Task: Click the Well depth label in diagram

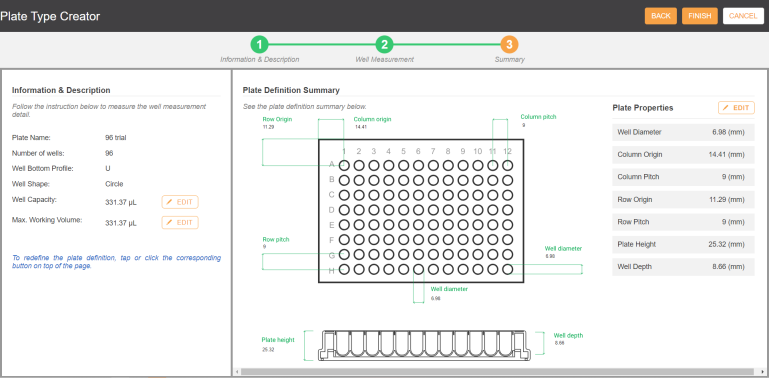Action: tap(568, 336)
